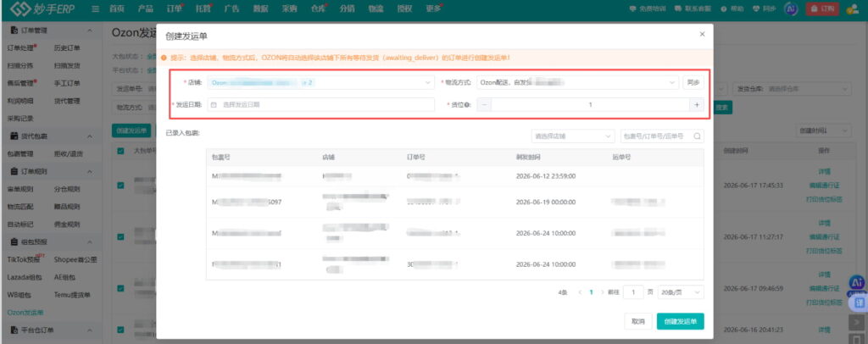Click the page jump number field

pyautogui.click(x=633, y=292)
